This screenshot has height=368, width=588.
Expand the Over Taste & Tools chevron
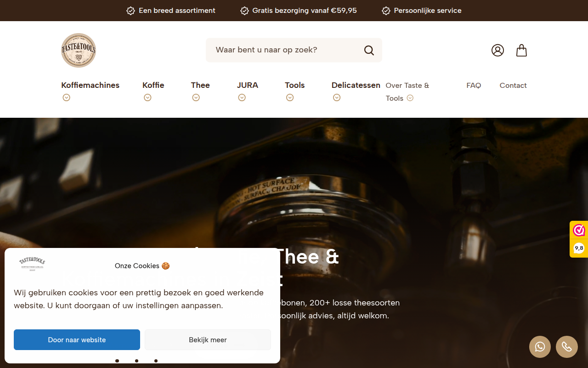point(410,98)
